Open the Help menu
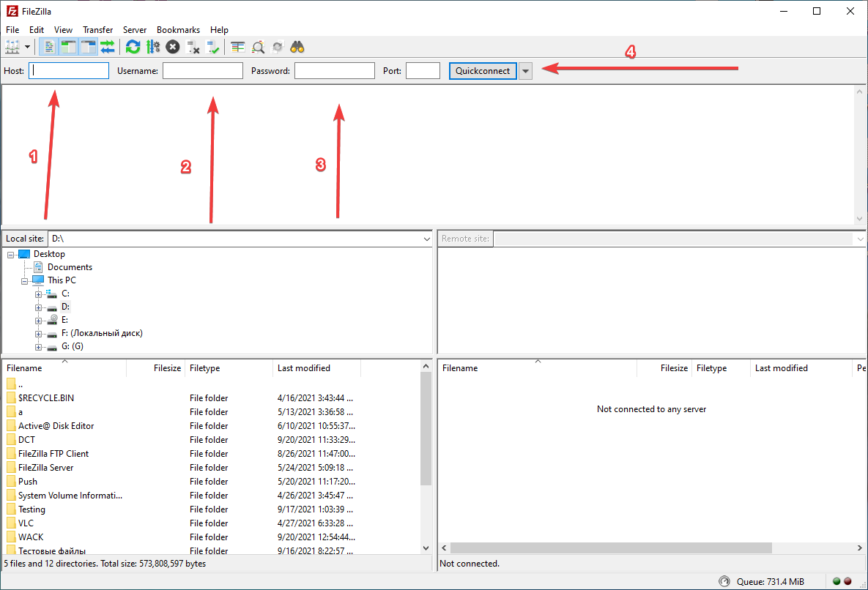Viewport: 868px width, 590px height. pyautogui.click(x=219, y=30)
